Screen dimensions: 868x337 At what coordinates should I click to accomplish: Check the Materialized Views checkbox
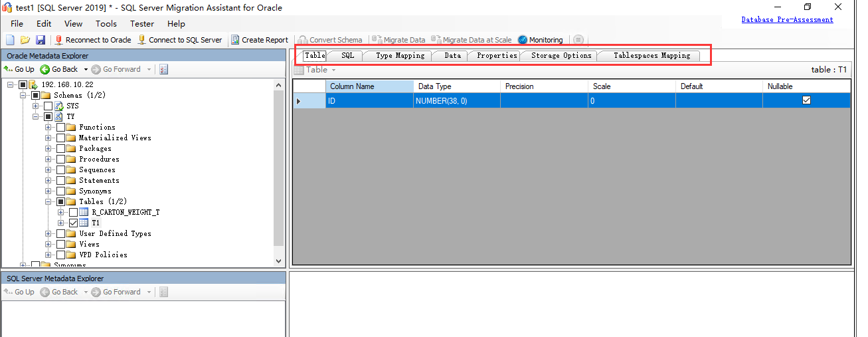tap(60, 138)
